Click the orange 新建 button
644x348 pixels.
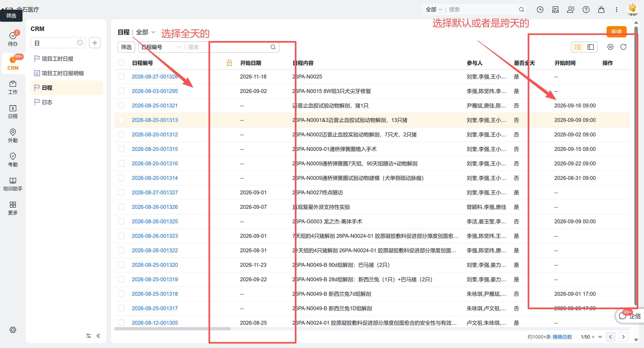coord(616,31)
